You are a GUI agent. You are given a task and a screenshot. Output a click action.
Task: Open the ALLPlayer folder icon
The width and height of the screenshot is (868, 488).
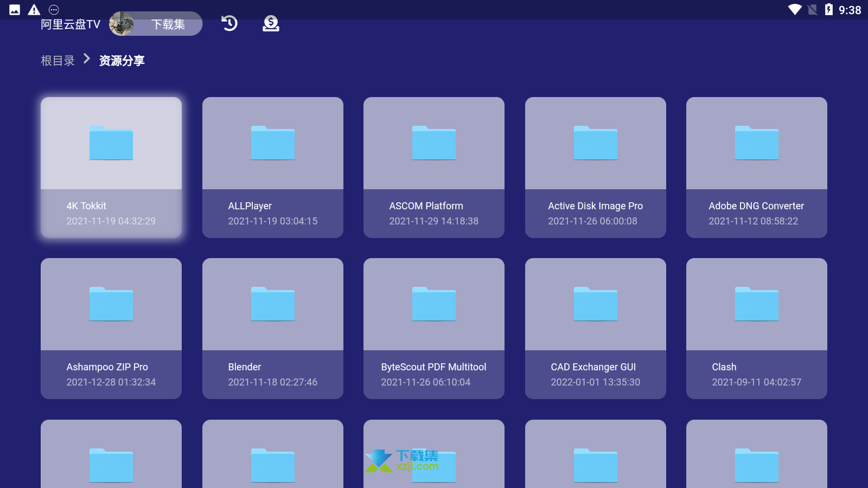pyautogui.click(x=273, y=143)
